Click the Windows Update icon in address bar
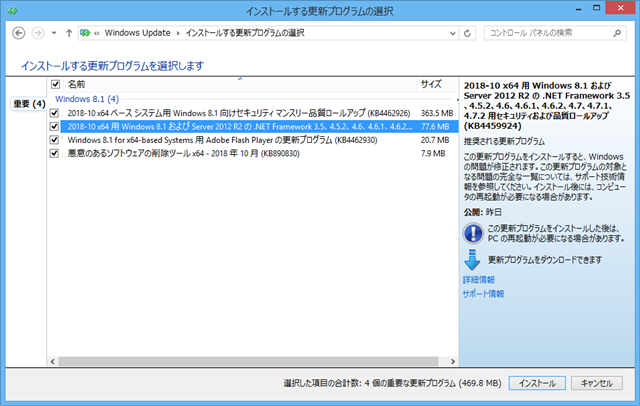This screenshot has height=406, width=640. [85, 33]
